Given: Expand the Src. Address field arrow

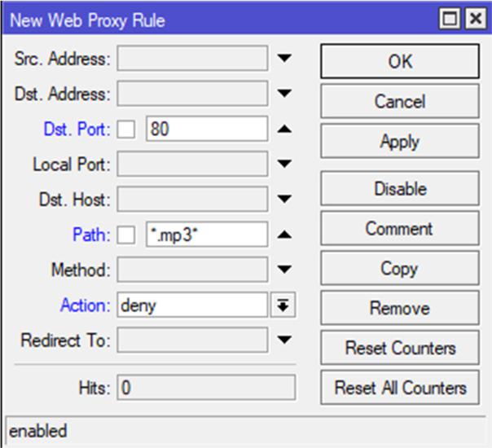Looking at the screenshot, I should coord(283,59).
